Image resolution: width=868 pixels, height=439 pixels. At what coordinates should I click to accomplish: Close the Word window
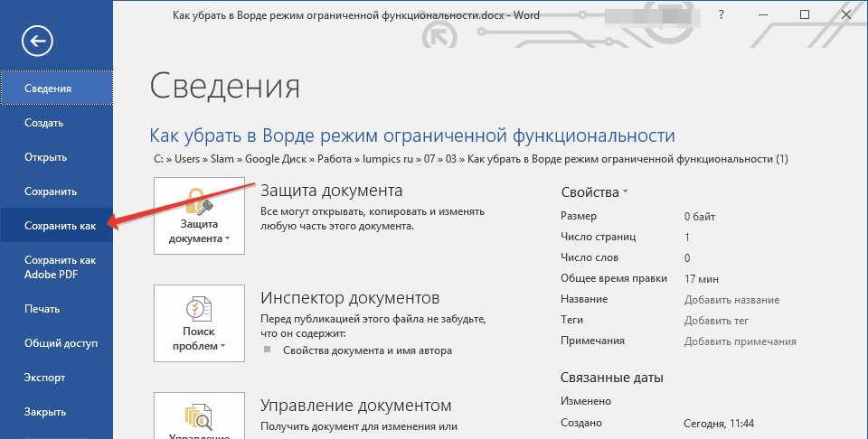point(846,15)
